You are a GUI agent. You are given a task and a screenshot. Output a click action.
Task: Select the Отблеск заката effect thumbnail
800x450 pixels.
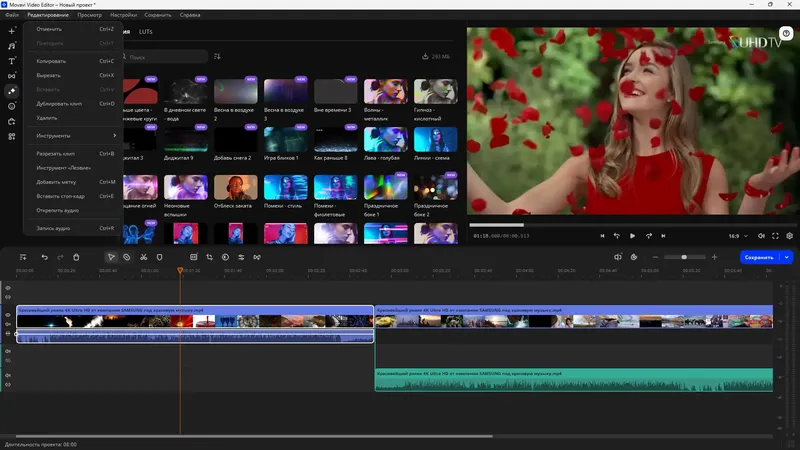[236, 187]
